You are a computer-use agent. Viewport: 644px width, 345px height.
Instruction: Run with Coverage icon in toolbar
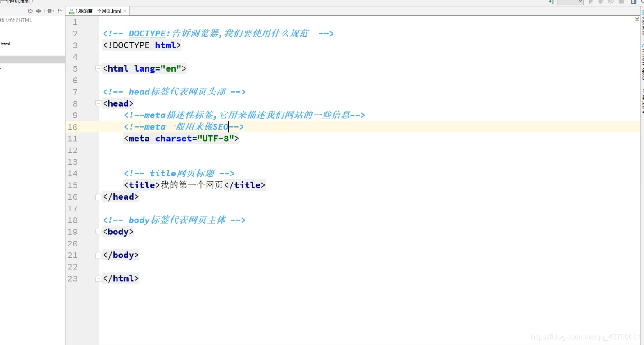(611, 1)
